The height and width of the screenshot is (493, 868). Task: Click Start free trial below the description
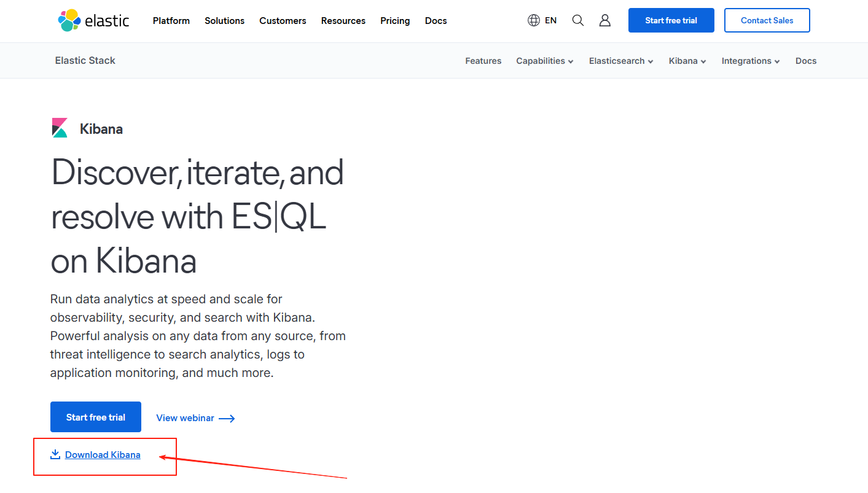click(x=96, y=417)
